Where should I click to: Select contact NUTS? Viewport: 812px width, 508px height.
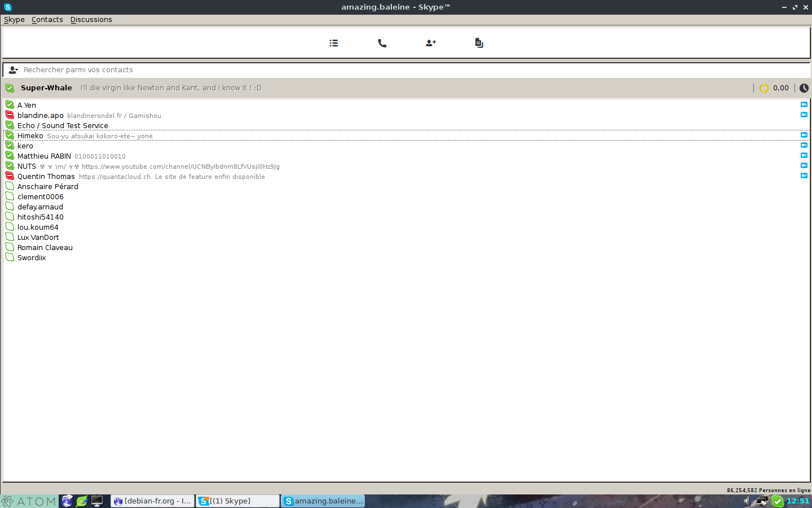coord(406,166)
